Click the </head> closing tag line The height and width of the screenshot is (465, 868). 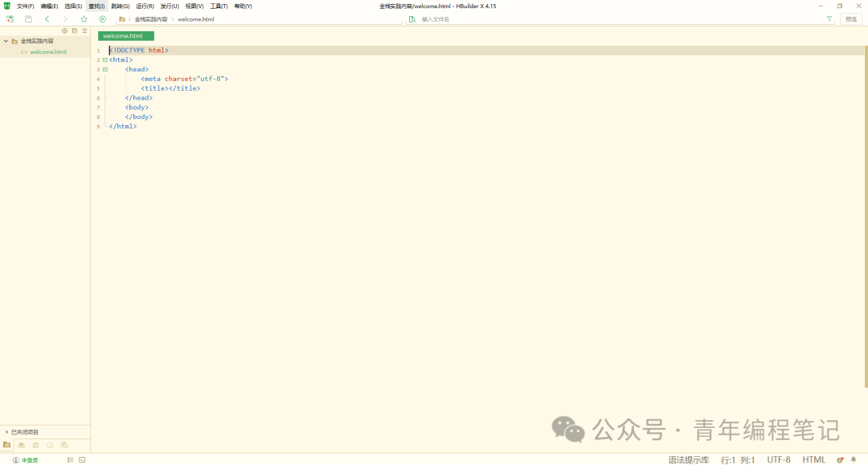tap(138, 98)
